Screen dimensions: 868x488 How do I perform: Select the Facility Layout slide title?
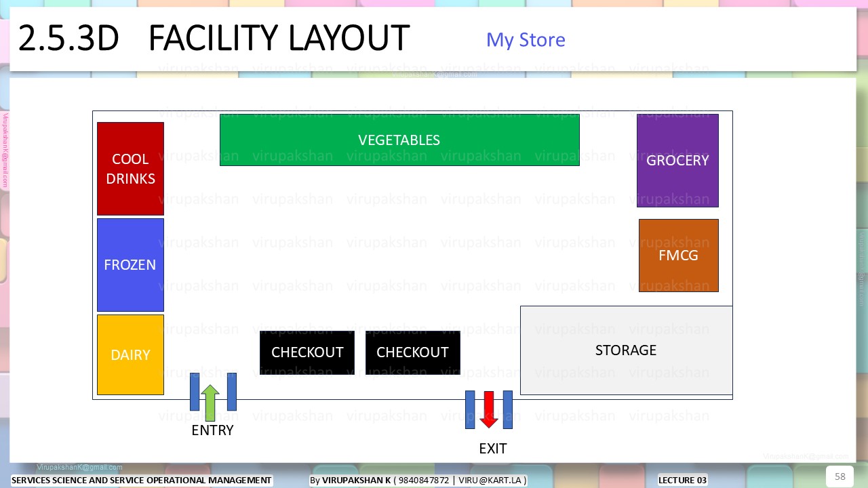(214, 38)
